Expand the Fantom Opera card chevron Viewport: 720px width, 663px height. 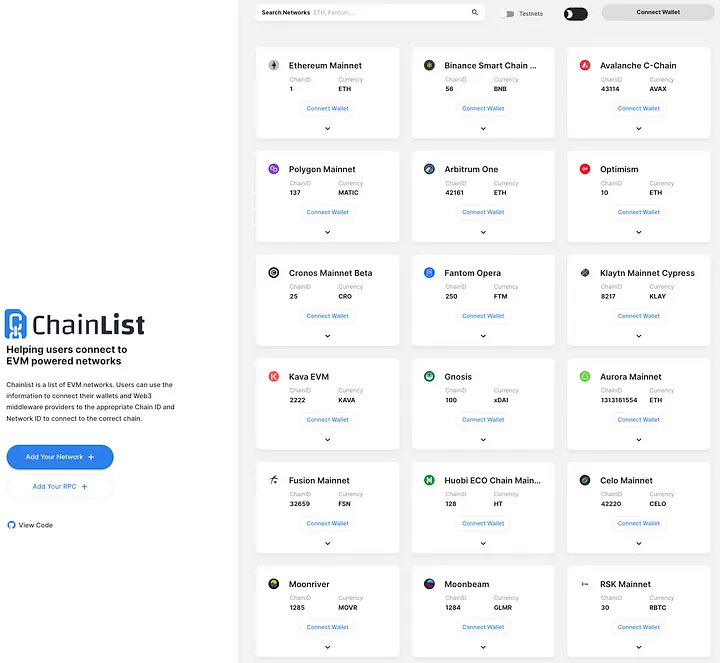(x=483, y=336)
